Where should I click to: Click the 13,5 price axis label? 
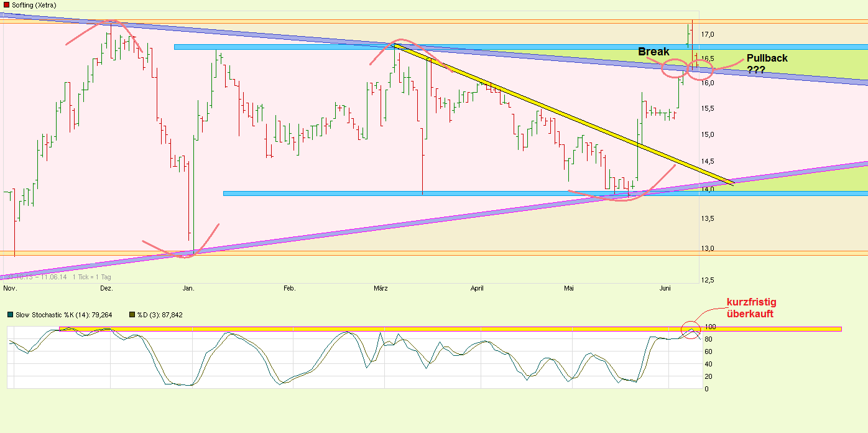tap(709, 218)
